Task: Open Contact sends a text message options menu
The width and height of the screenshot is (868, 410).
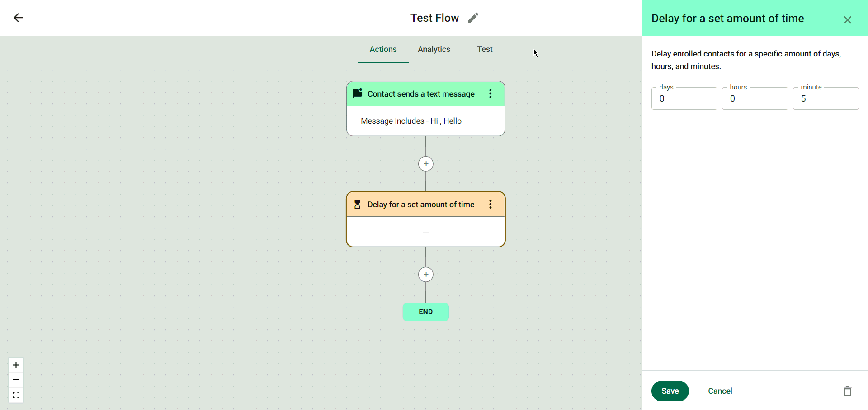Action: 490,93
